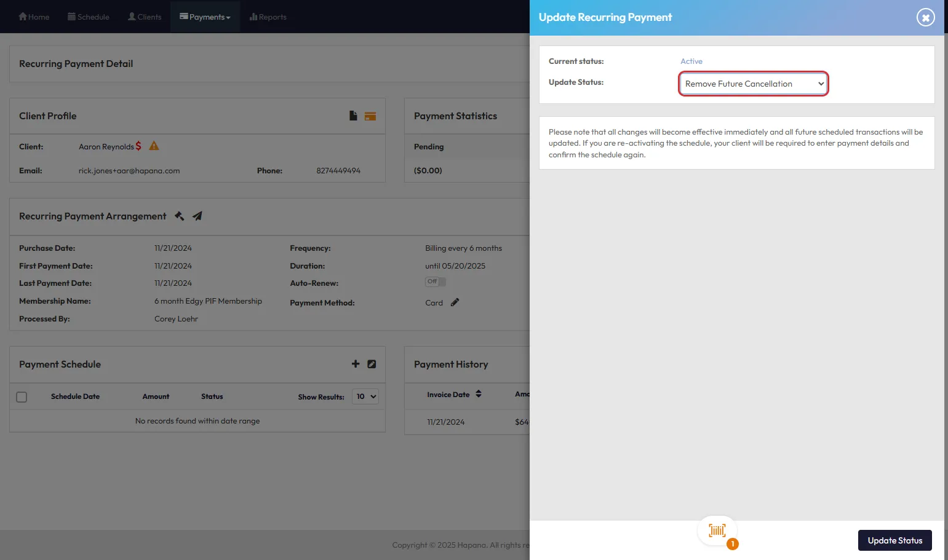Go to the Schedule tab
The image size is (948, 560).
(x=89, y=17)
